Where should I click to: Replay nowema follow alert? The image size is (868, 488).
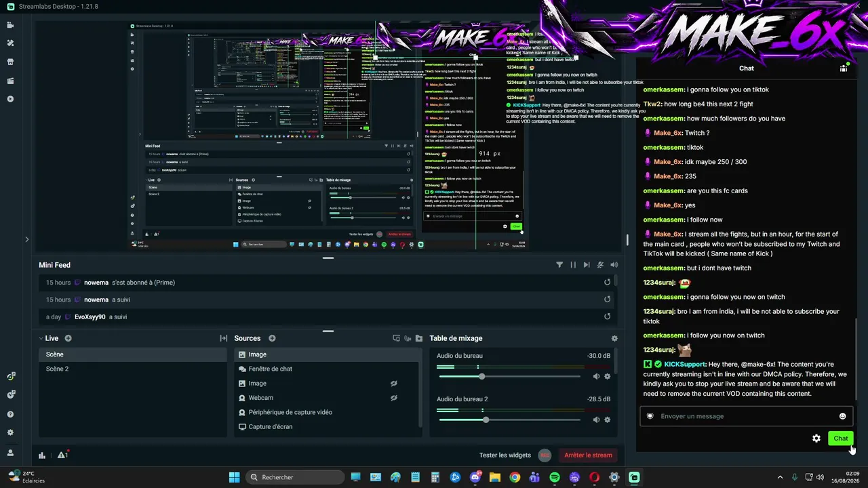pos(608,300)
